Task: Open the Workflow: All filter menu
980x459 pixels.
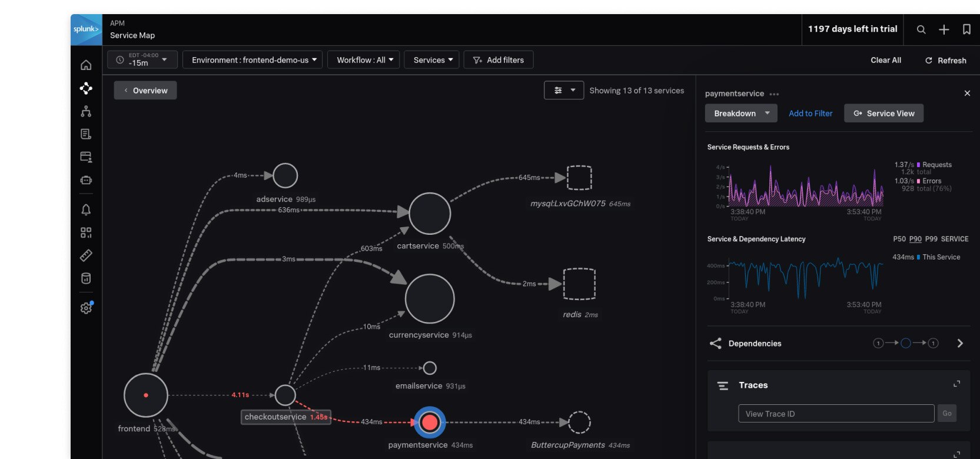Action: pos(364,60)
